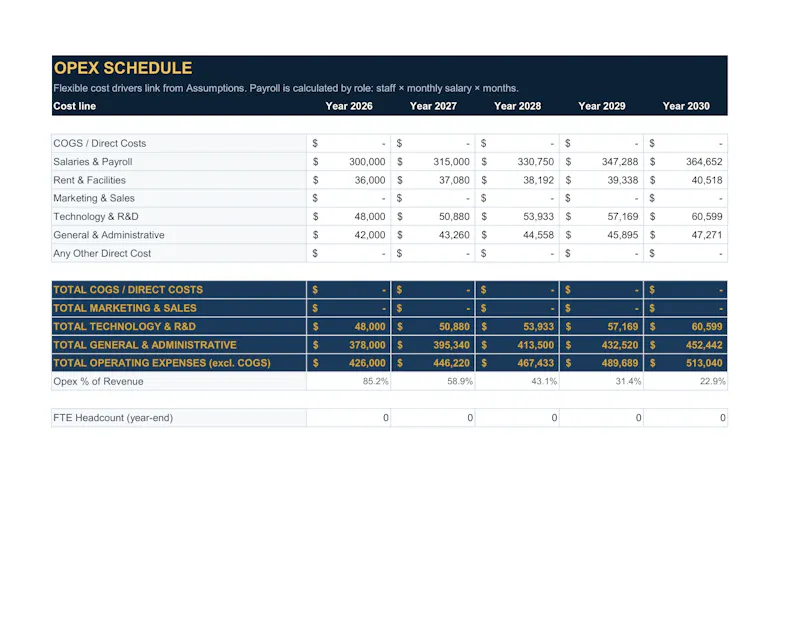This screenshot has height=618, width=800.
Task: Select the 31.4% opex ratio cell
Action: (x=601, y=381)
